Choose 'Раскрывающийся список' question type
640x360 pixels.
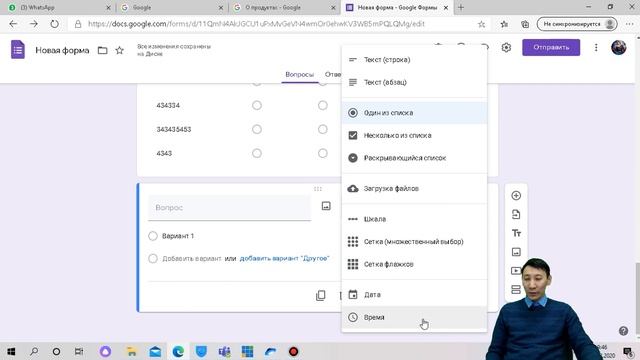(x=414, y=158)
